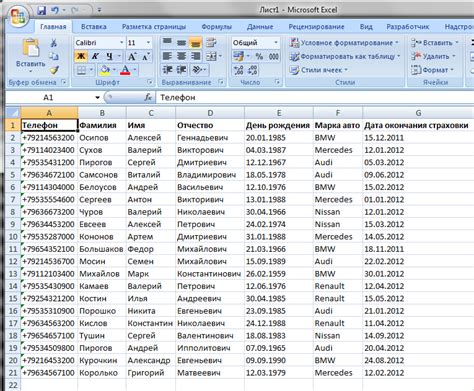Apply cell borders
474x391 pixels.
tap(81, 70)
